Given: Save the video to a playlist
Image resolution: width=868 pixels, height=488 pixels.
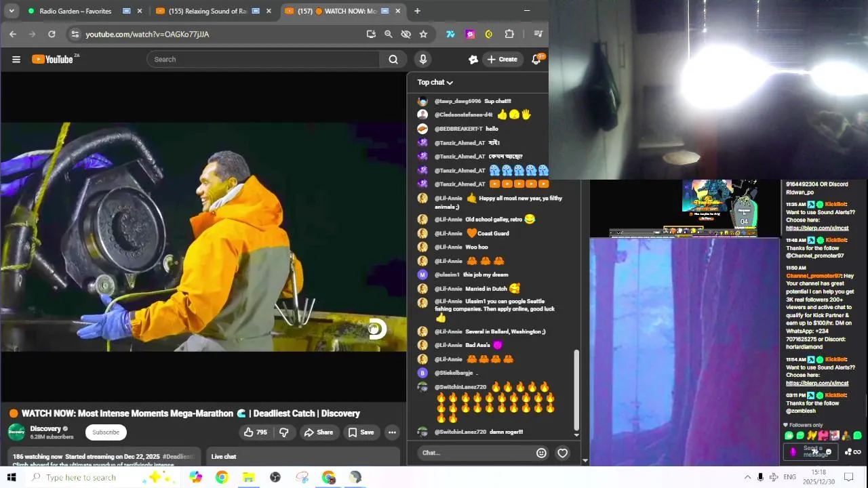Looking at the screenshot, I should tap(361, 432).
